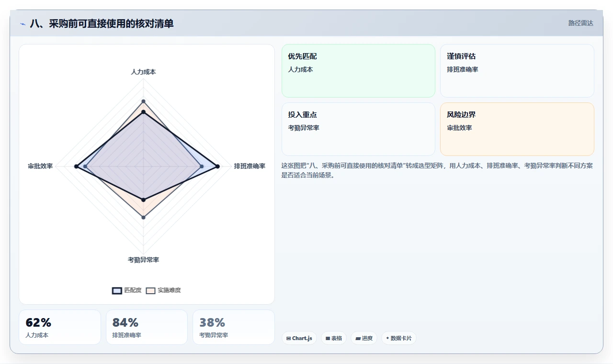Viewport: 613px width, 364px height.
Task: Toggle the 匹配度 legend swatch
Action: click(117, 290)
